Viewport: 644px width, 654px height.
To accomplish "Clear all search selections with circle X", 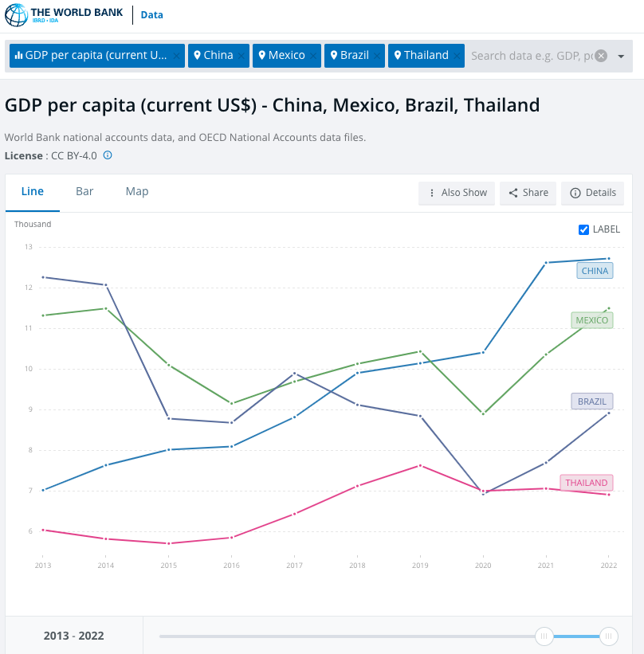I will click(601, 56).
